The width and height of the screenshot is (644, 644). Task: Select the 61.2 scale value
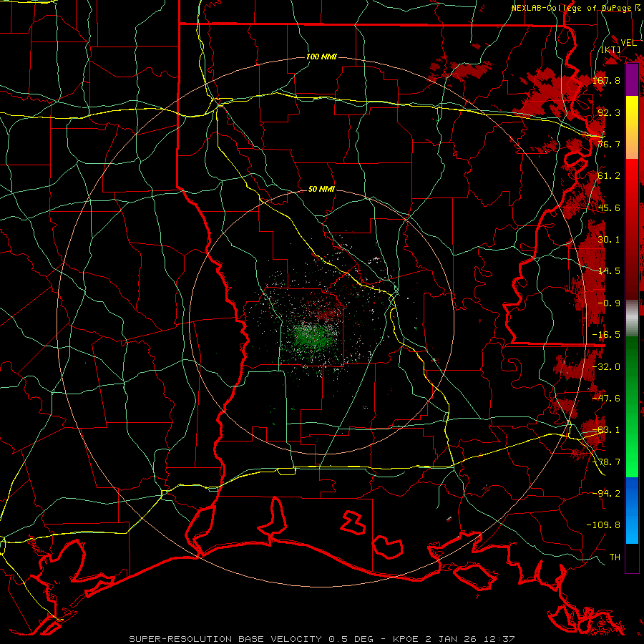pyautogui.click(x=609, y=176)
